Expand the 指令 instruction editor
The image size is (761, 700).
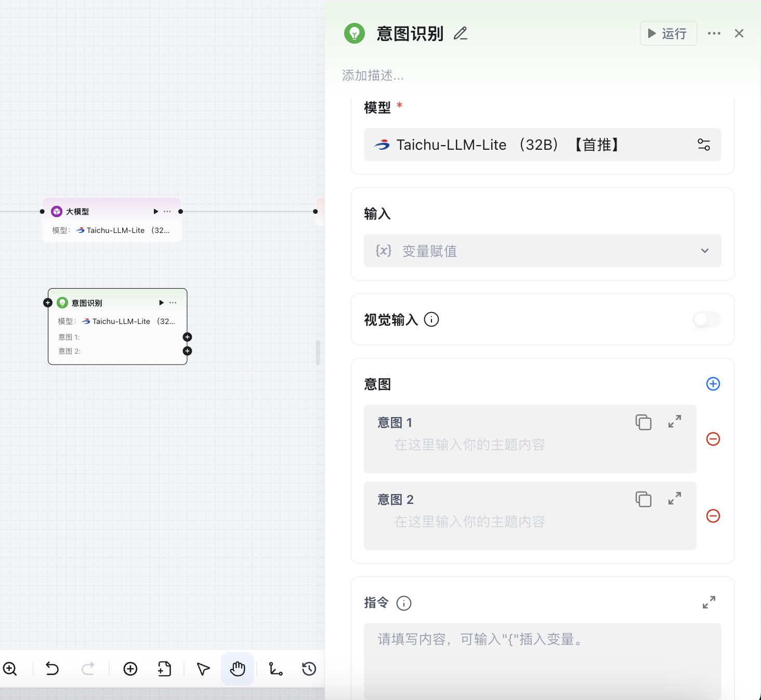708,602
